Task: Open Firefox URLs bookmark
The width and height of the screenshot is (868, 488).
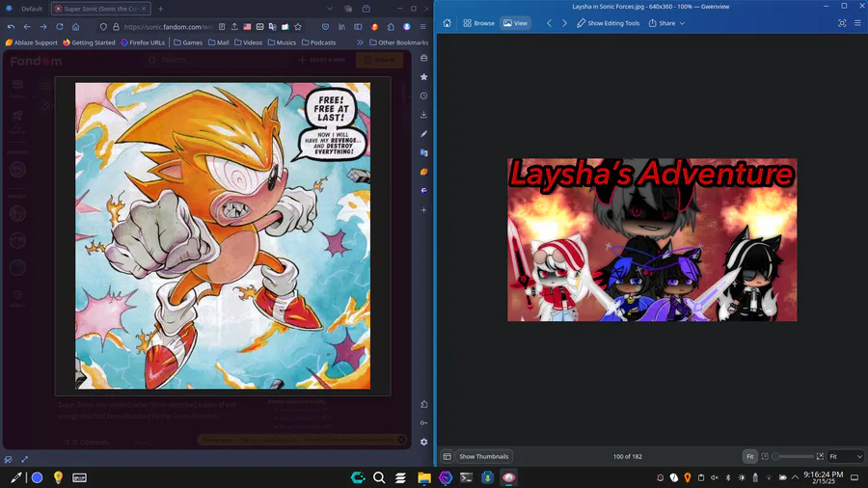Action: (143, 42)
